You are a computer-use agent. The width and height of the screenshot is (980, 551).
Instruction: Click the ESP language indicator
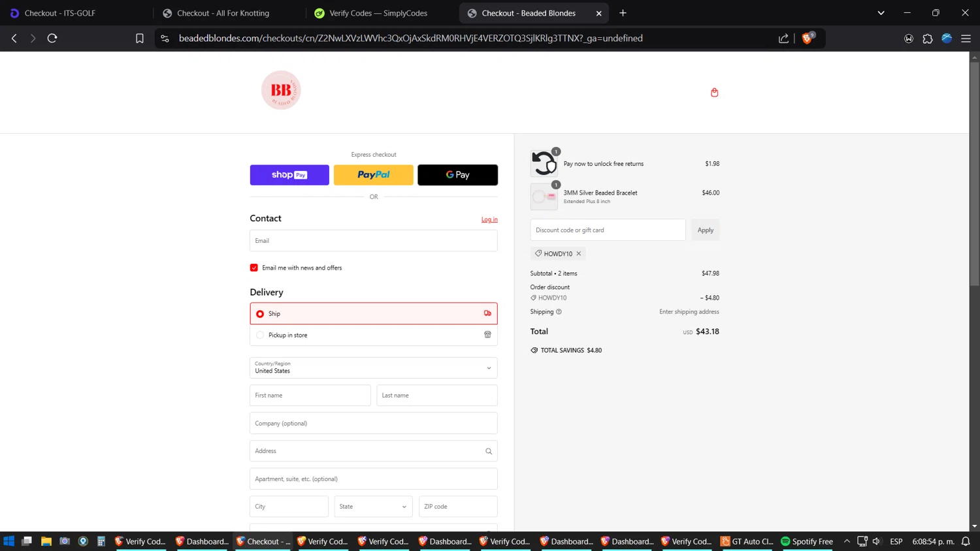896,541
